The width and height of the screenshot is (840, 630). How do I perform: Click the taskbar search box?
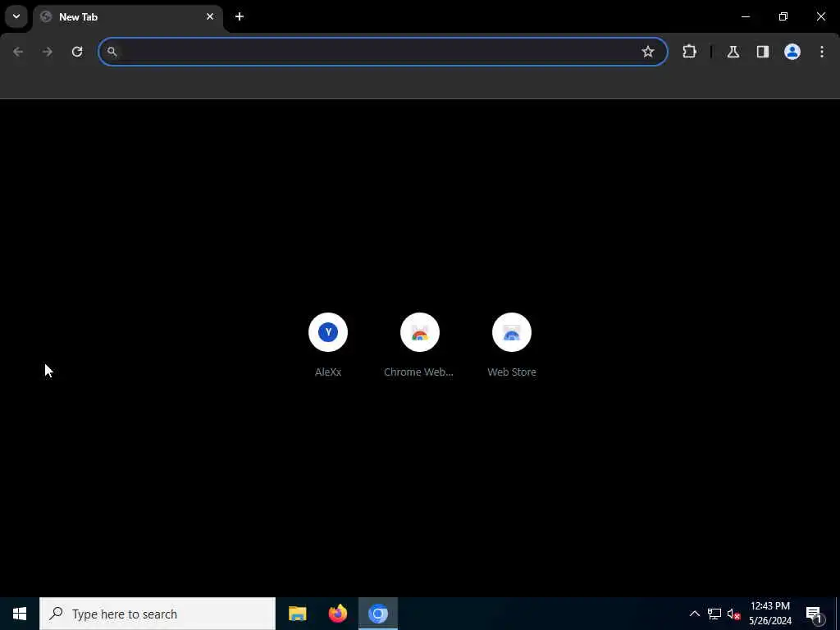point(157,614)
